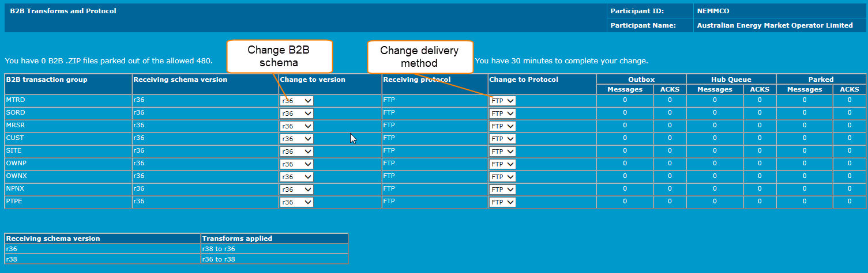This screenshot has height=273, width=868.
Task: Open the PTPE version dropdown
Action: click(x=296, y=202)
